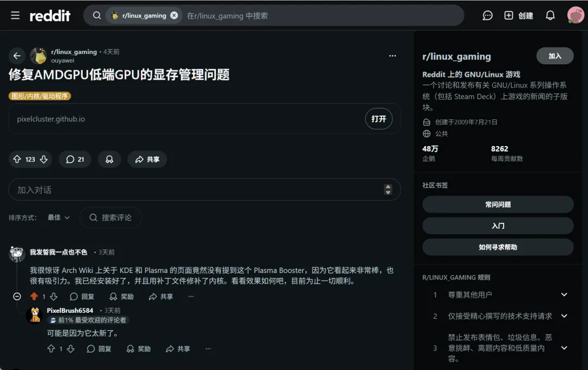Award the first comment
The width and height of the screenshot is (588, 370).
[x=121, y=296]
